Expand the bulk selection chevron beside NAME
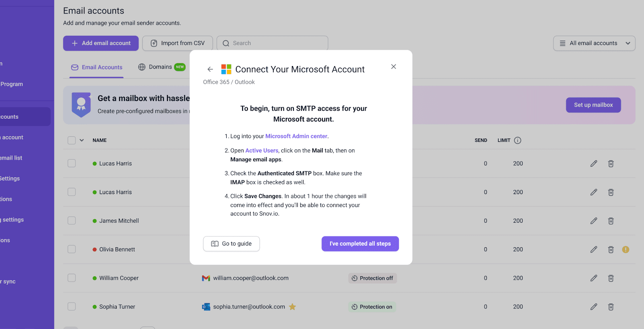The height and width of the screenshot is (329, 644). pos(82,140)
